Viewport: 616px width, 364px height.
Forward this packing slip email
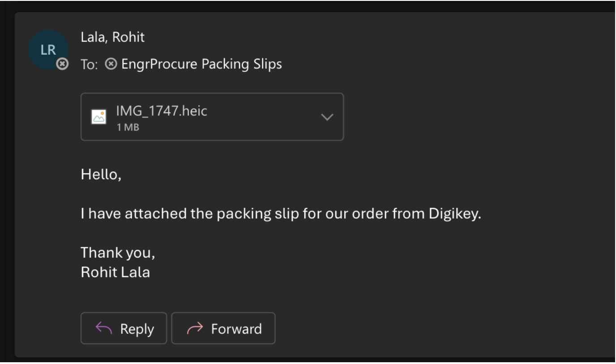pos(223,329)
